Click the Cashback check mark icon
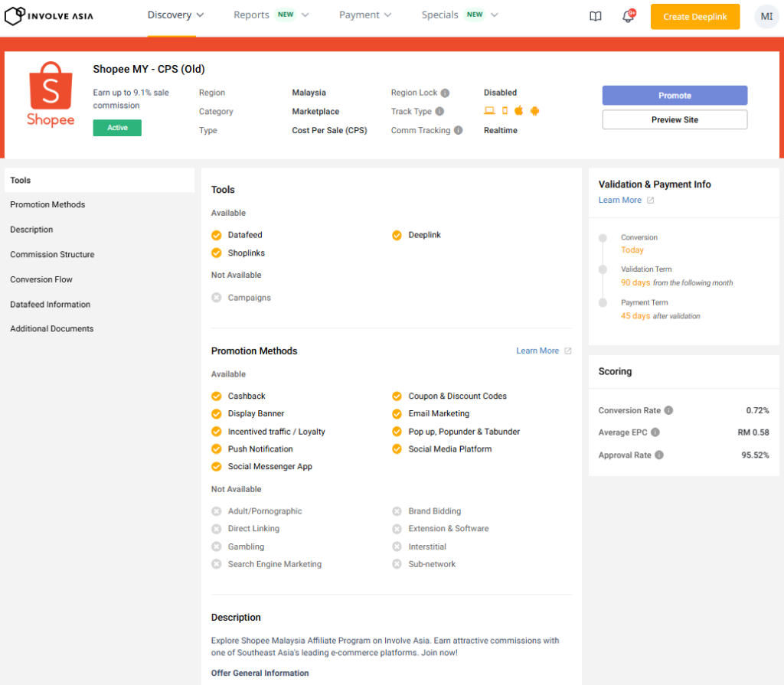 click(217, 396)
